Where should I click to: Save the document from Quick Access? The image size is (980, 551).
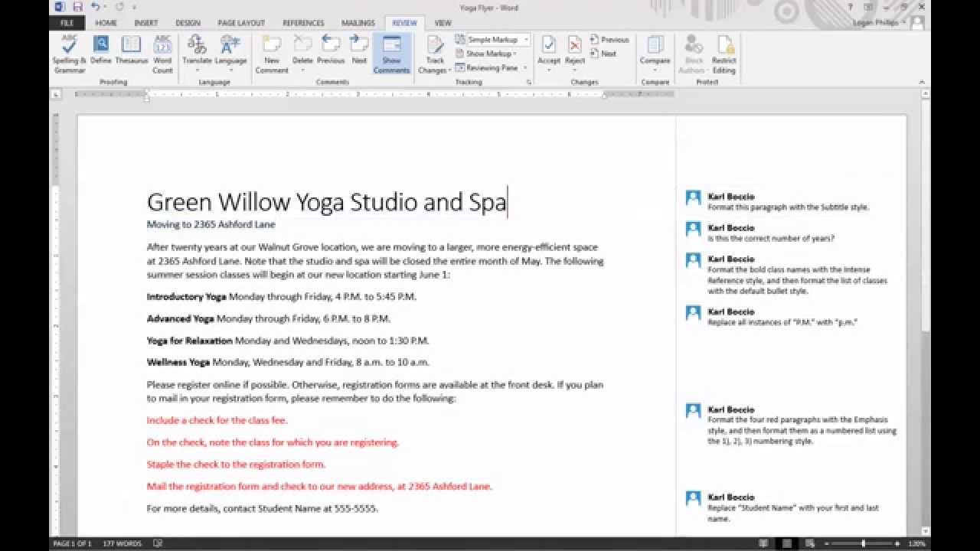pyautogui.click(x=77, y=7)
